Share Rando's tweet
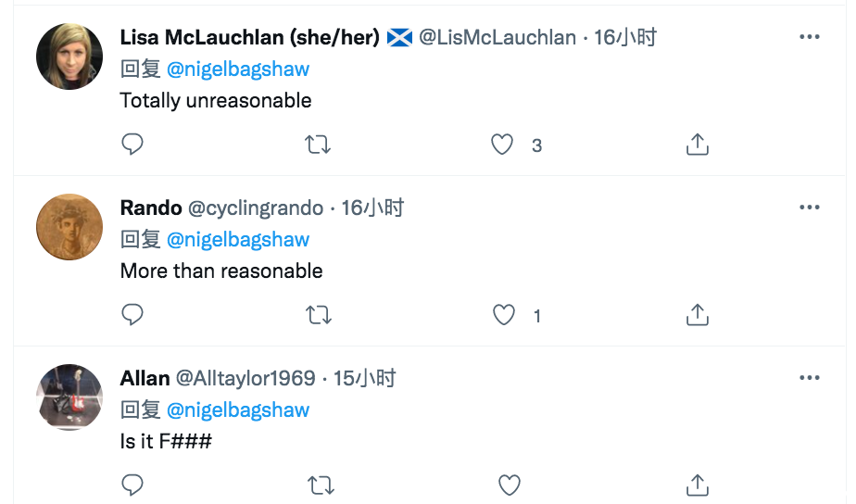The image size is (856, 504). click(697, 315)
